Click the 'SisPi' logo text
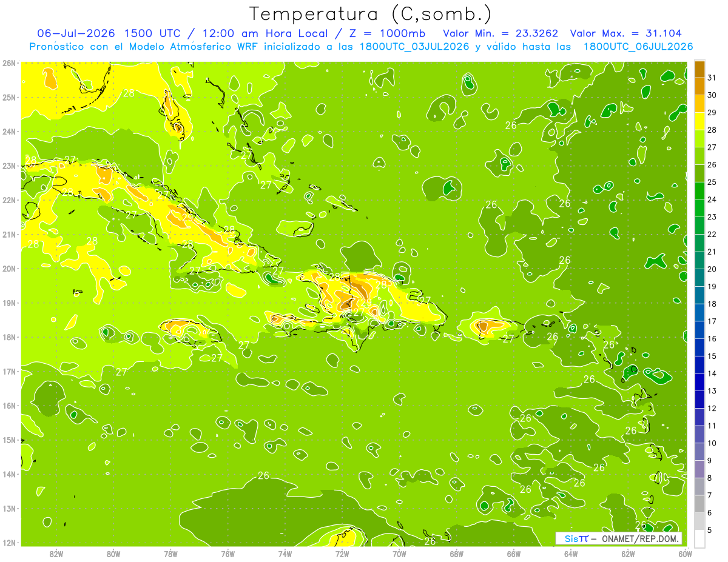The height and width of the screenshot is (562, 728). (x=576, y=539)
